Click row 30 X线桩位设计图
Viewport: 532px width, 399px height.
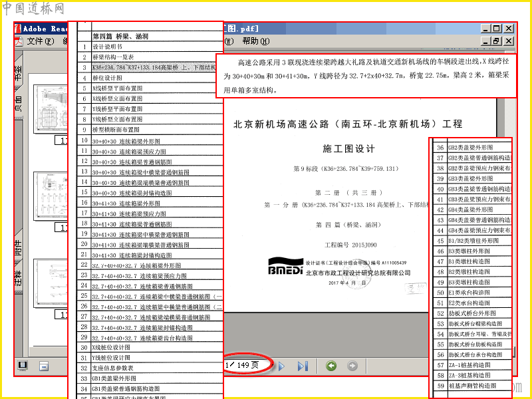coord(150,347)
